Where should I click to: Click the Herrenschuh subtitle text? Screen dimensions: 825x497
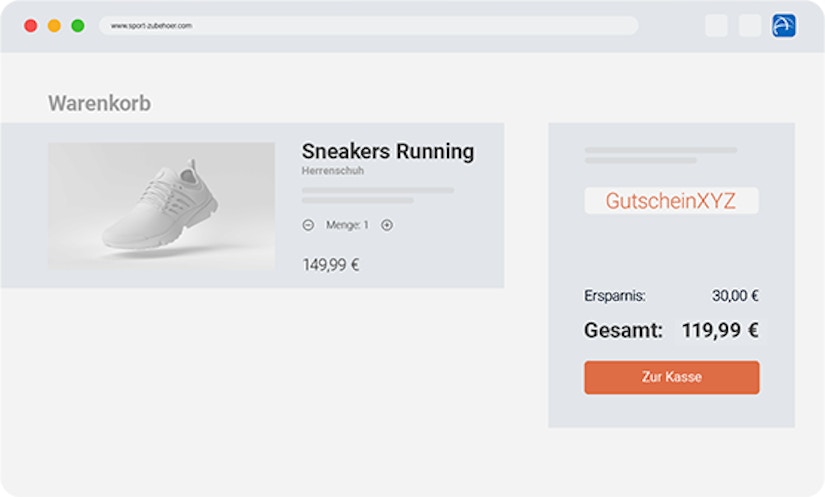pyautogui.click(x=333, y=171)
